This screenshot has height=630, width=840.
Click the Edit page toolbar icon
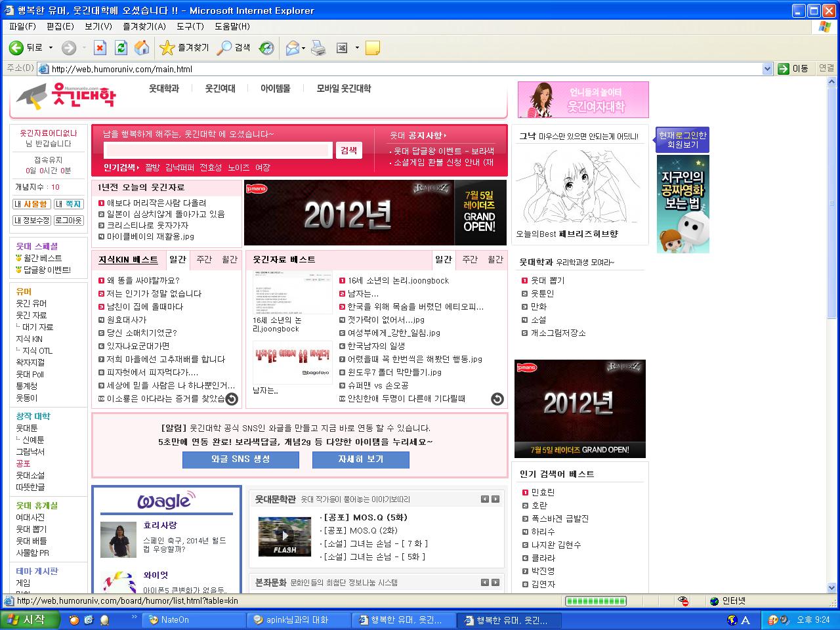pos(342,48)
